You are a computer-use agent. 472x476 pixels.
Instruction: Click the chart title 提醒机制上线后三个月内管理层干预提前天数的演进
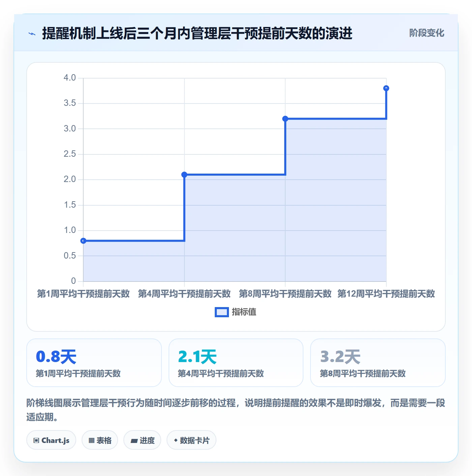(x=197, y=33)
